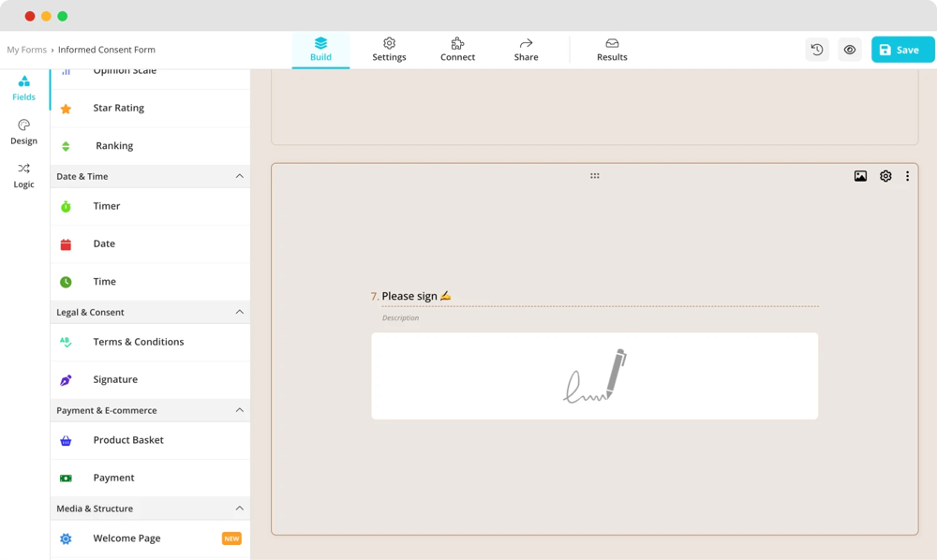Switch to the Settings tab

click(x=389, y=50)
